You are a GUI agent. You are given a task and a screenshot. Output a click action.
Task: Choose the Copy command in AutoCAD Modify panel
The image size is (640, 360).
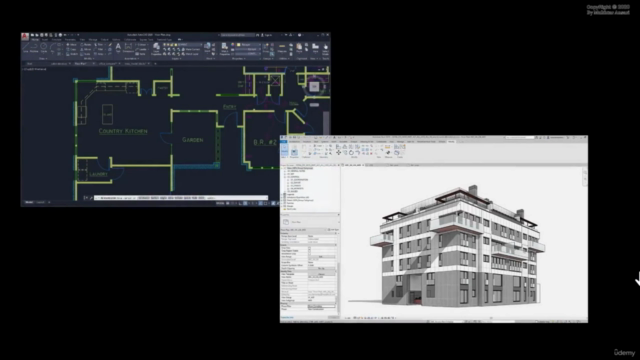click(71, 49)
